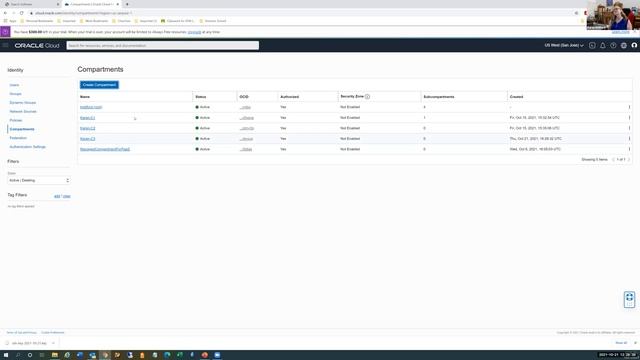Click the Oracle Cloud logo

click(37, 45)
